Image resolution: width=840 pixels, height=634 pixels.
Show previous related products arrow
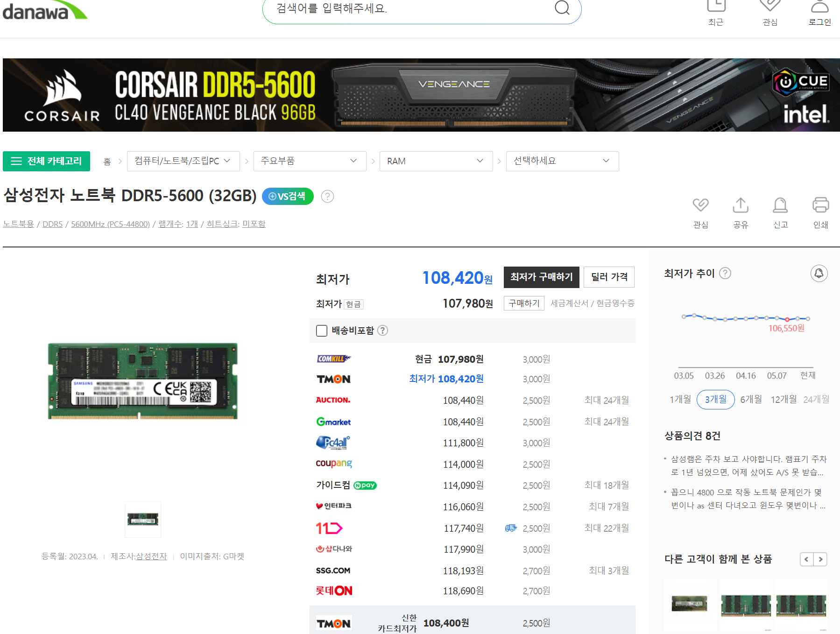click(x=806, y=559)
